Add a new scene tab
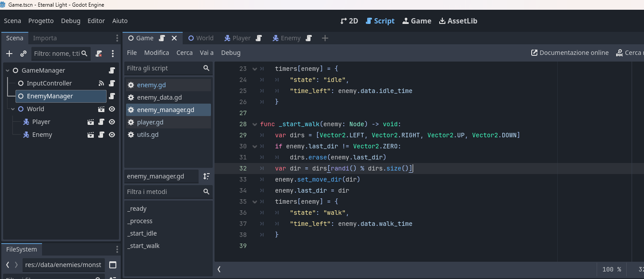644x279 pixels. point(325,38)
